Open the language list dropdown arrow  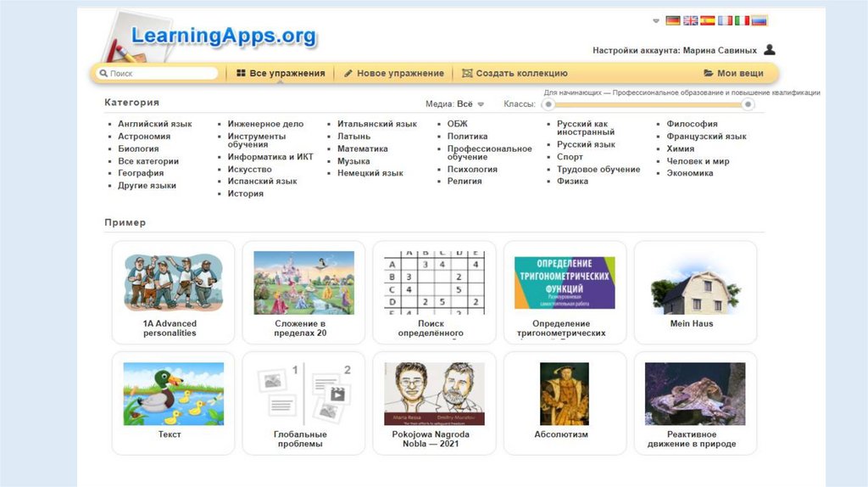click(x=656, y=21)
